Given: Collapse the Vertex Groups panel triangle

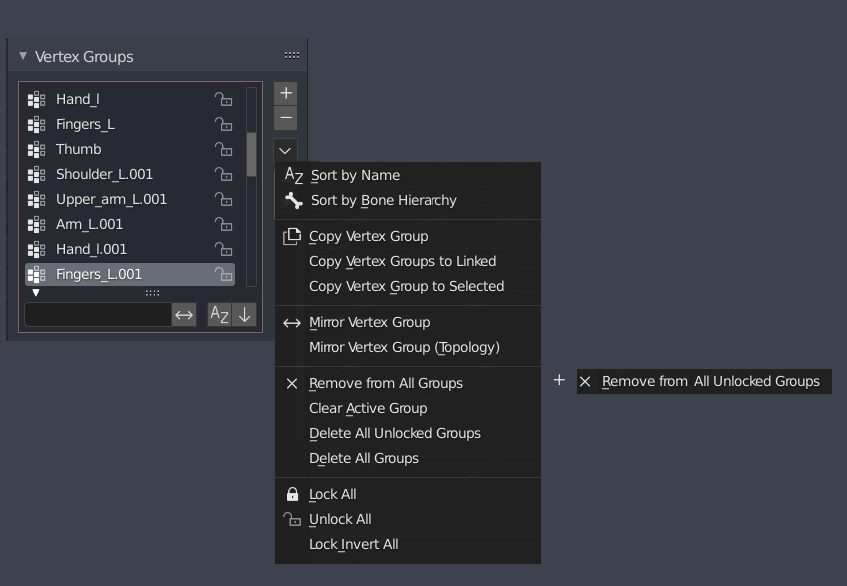Looking at the screenshot, I should click(23, 56).
